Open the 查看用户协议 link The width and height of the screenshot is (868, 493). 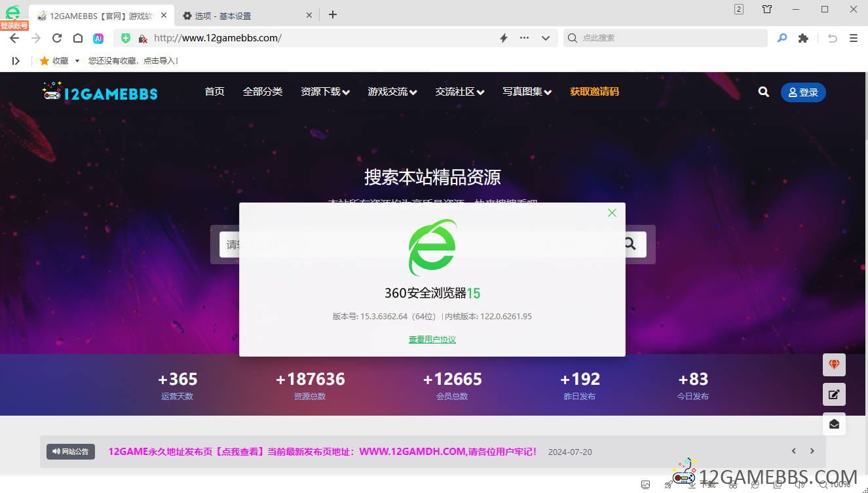432,340
